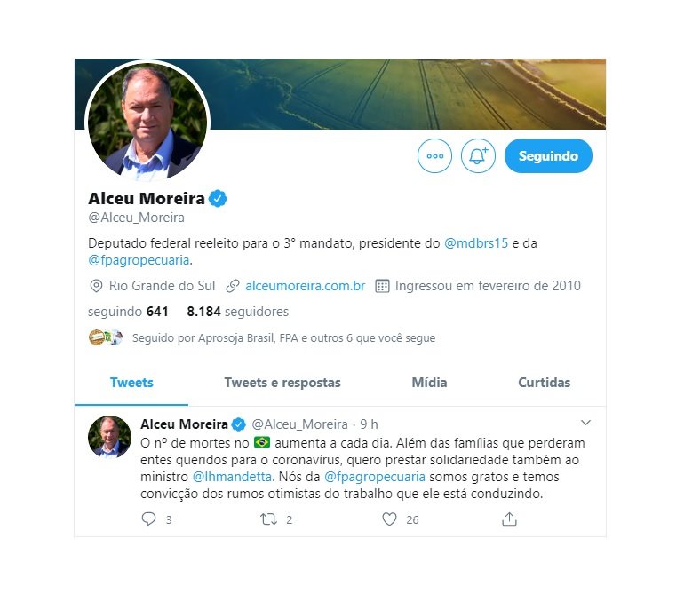Open the alceumoreira.com.br website link

coord(306,286)
